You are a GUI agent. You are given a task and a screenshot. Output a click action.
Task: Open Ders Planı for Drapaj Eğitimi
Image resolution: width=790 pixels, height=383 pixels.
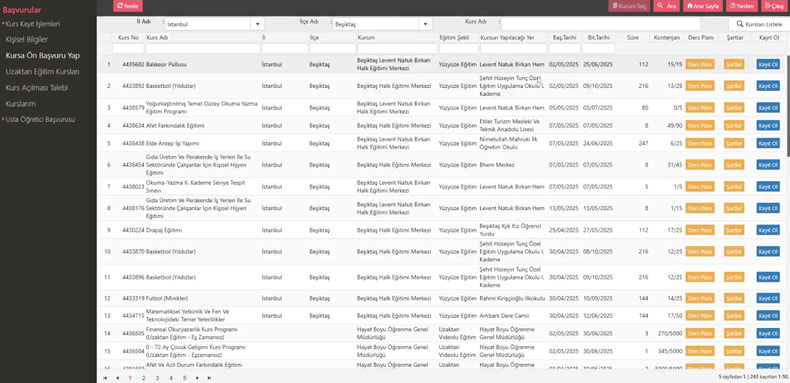point(700,230)
